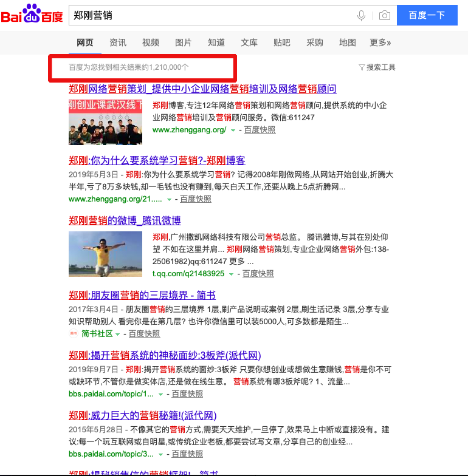Viewport: 468px width, 476px height.
Task: Click the jumping man thumbnail image
Action: coord(106,254)
